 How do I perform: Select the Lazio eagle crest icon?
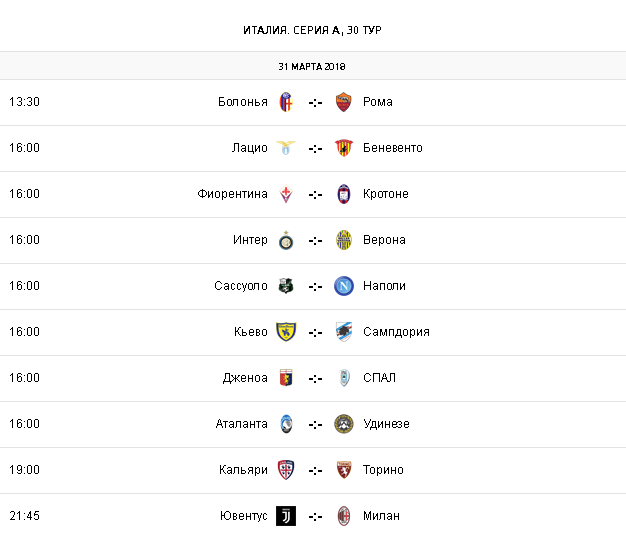286,148
